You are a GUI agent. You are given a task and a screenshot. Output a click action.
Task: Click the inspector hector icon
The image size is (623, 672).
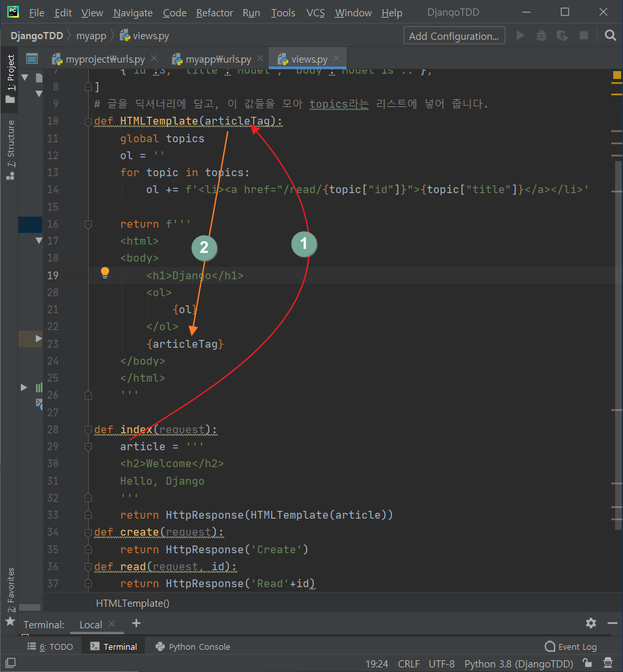pyautogui.click(x=607, y=663)
